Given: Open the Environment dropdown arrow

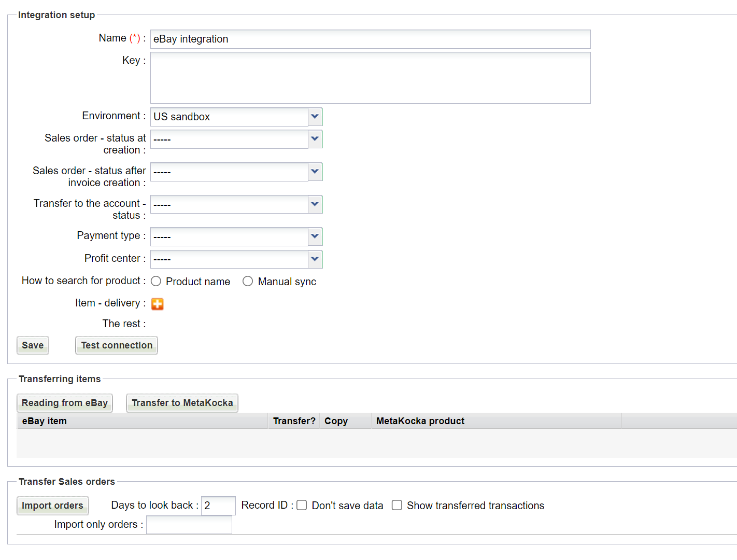Looking at the screenshot, I should point(315,117).
